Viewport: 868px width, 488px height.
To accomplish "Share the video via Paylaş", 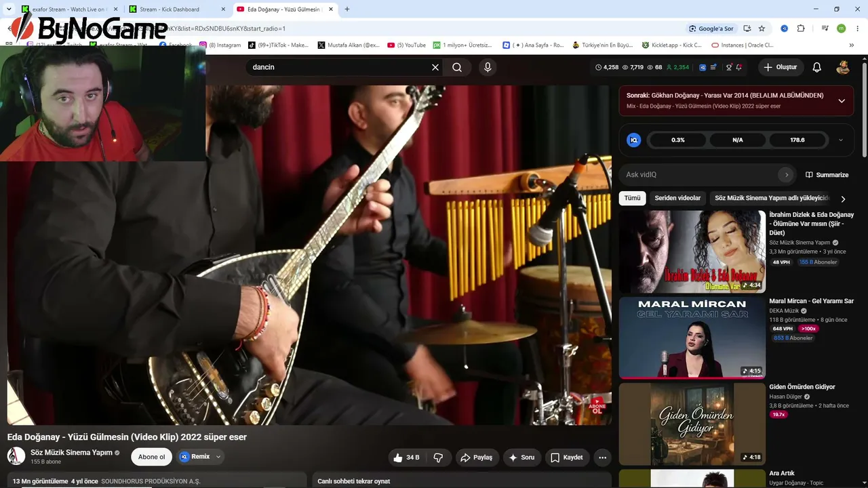I will [x=477, y=457].
